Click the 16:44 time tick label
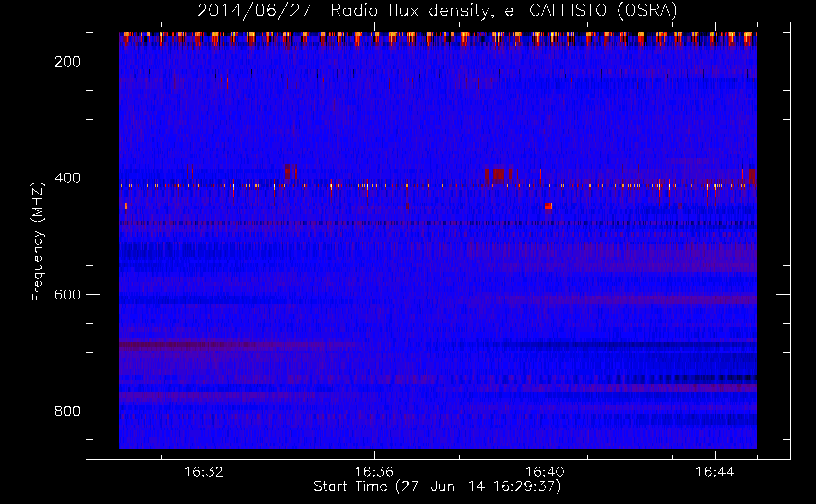Image resolution: width=816 pixels, height=504 pixels. coord(715,472)
